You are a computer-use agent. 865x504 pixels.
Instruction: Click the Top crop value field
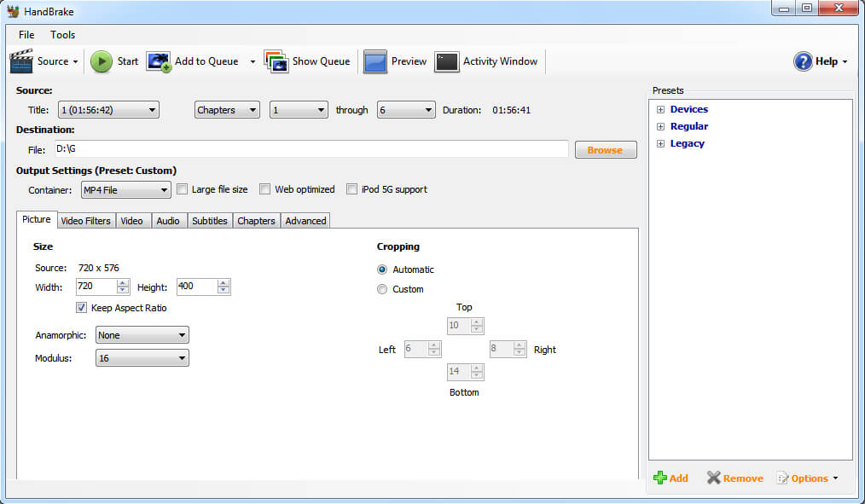coord(459,325)
